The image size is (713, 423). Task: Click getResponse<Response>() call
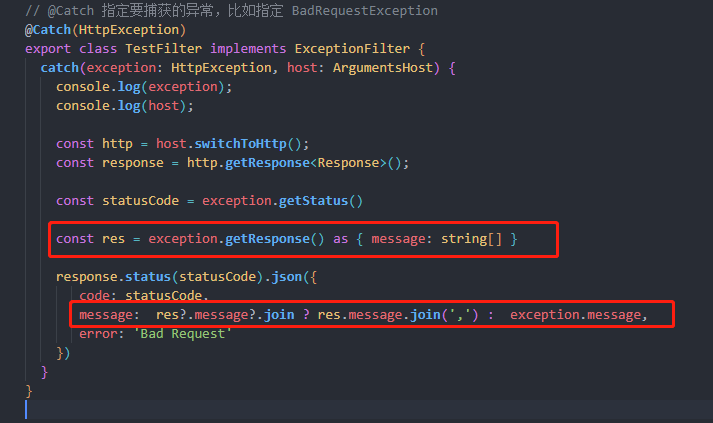click(x=313, y=163)
